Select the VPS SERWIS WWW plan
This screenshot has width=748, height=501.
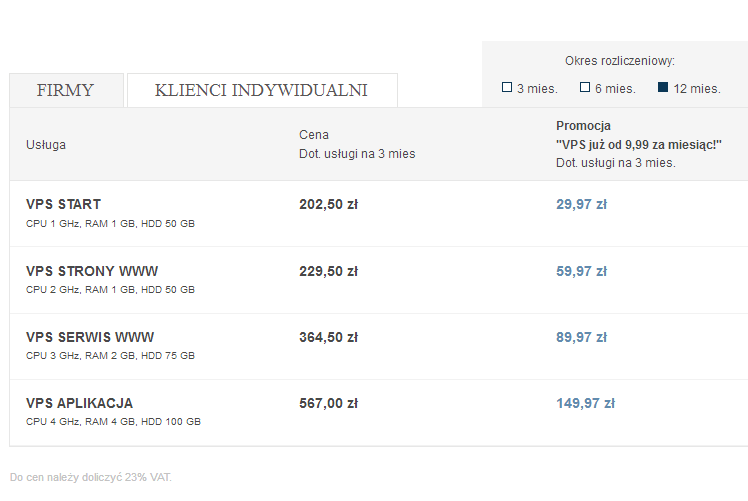click(90, 337)
